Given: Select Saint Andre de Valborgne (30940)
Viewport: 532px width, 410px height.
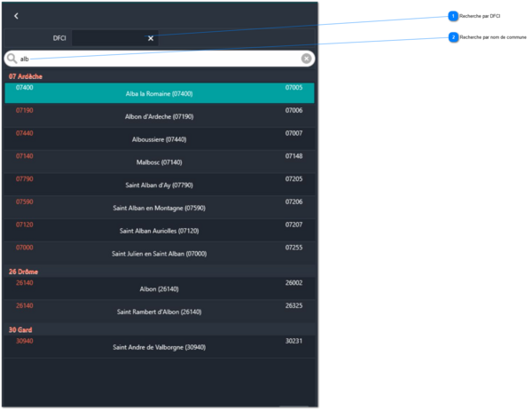Looking at the screenshot, I should (160, 347).
